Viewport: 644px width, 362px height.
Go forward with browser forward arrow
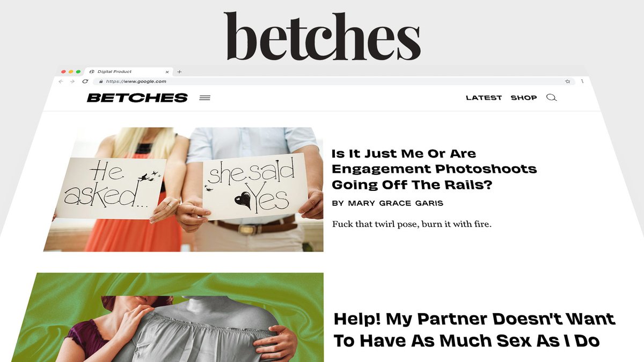tap(72, 82)
